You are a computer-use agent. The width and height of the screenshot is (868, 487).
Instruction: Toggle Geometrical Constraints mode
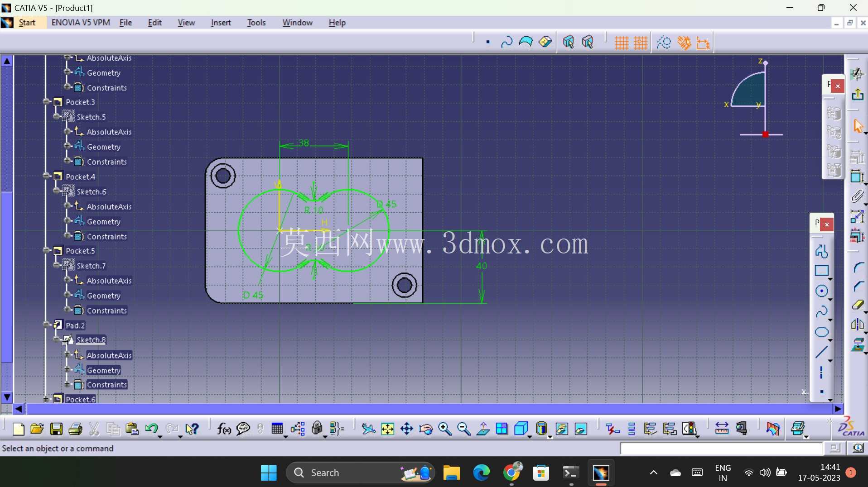684,43
